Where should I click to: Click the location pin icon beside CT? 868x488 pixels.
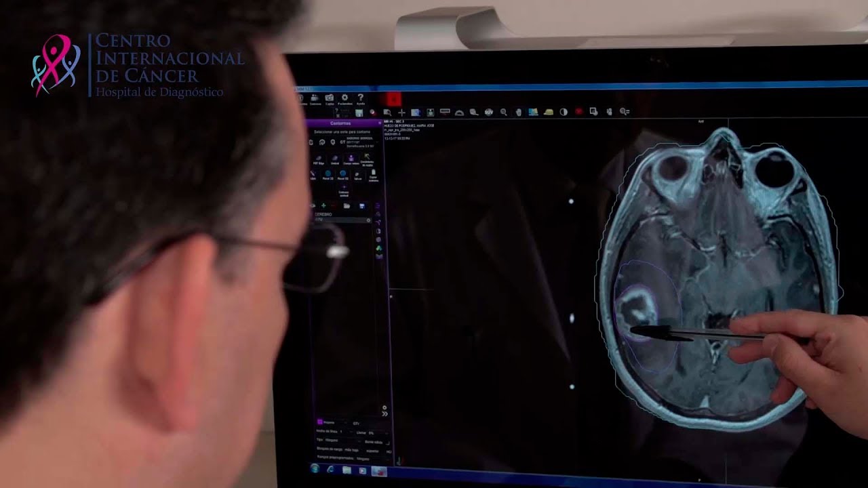(x=333, y=142)
